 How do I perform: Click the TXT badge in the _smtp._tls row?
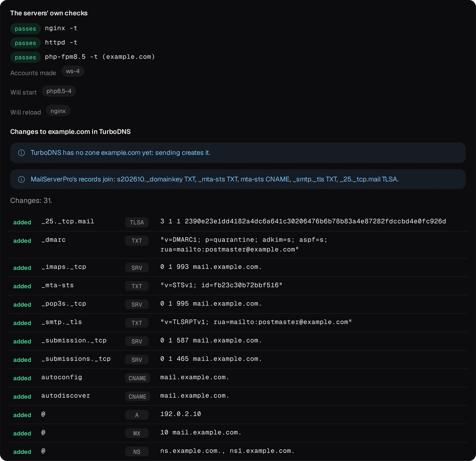pyautogui.click(x=137, y=323)
